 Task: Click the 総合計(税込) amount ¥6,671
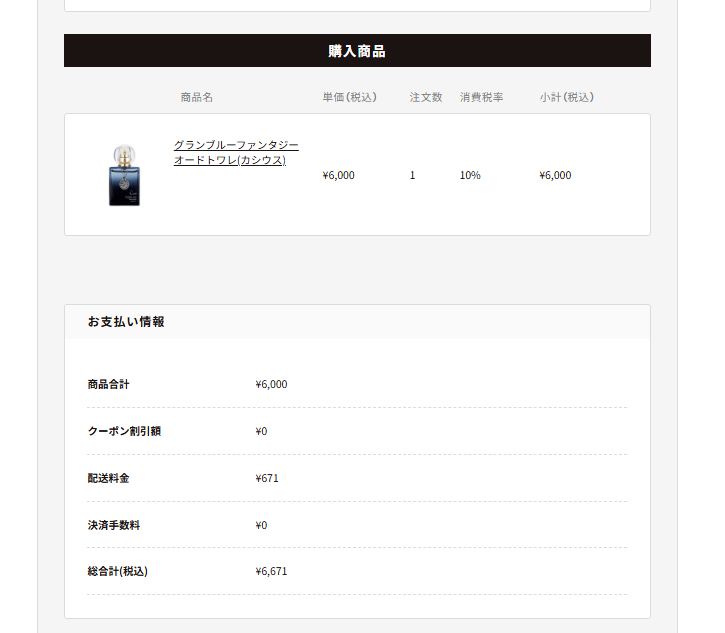(271, 572)
